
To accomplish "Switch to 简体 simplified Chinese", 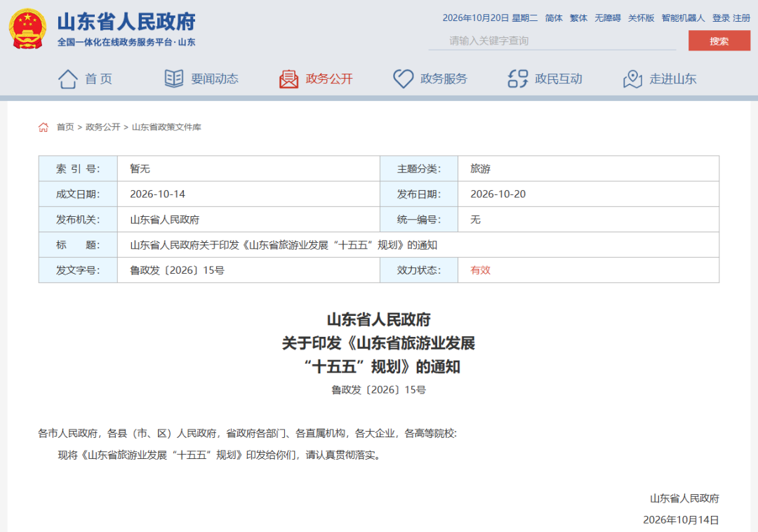I will tap(554, 18).
